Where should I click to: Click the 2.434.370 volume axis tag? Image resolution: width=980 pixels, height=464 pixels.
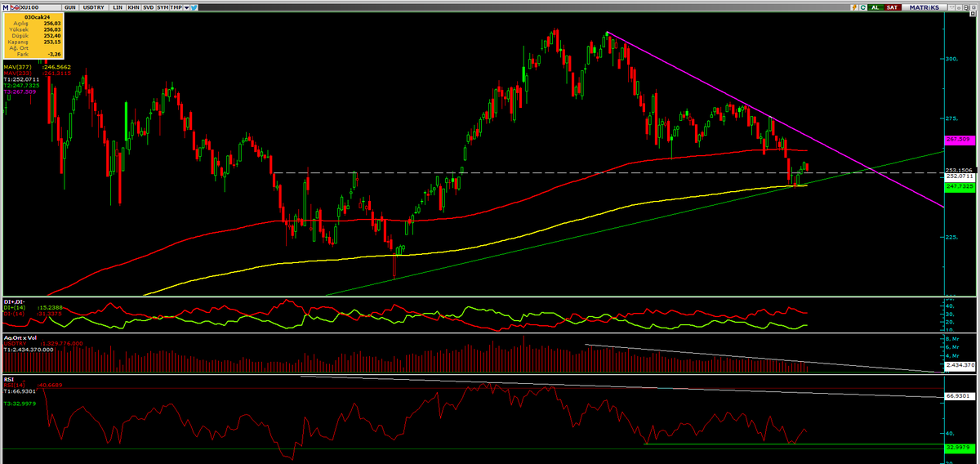click(961, 365)
